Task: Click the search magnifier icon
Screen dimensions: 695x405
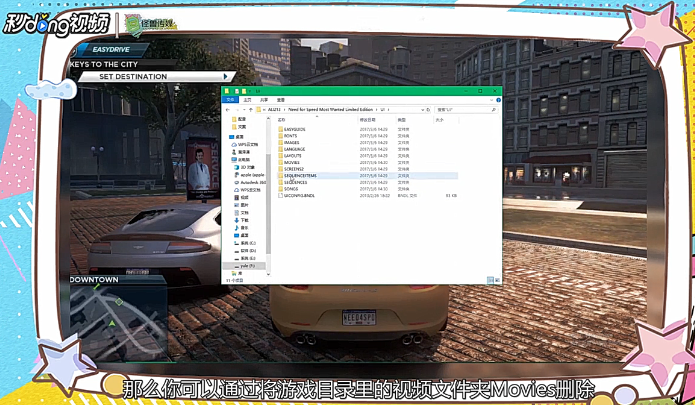Action: click(x=494, y=109)
